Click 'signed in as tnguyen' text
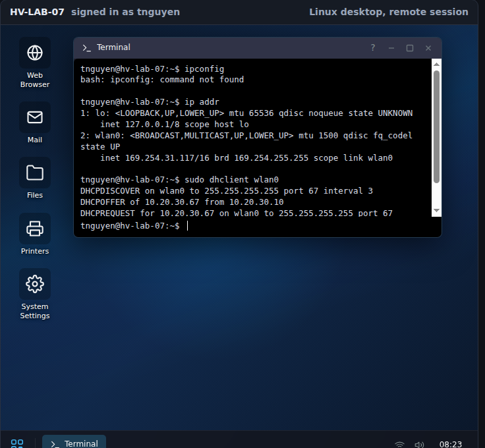The image size is (485, 448). click(x=125, y=12)
